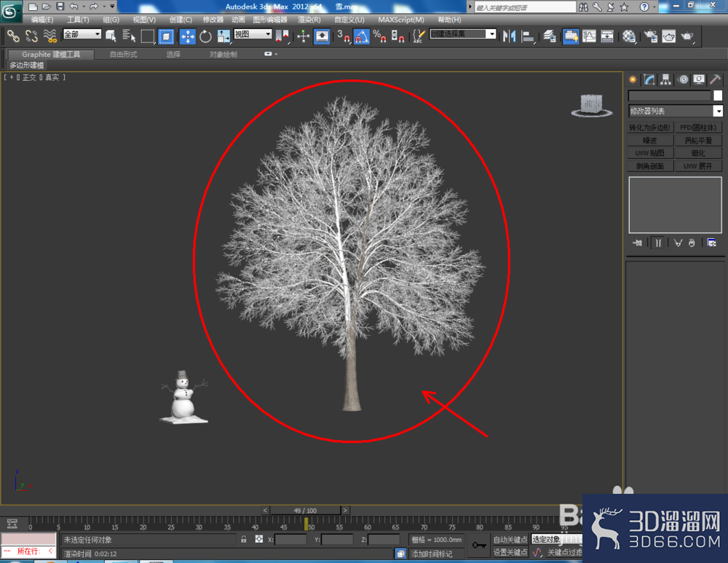
Task: Open the Select by Name list tool
Action: point(129,36)
